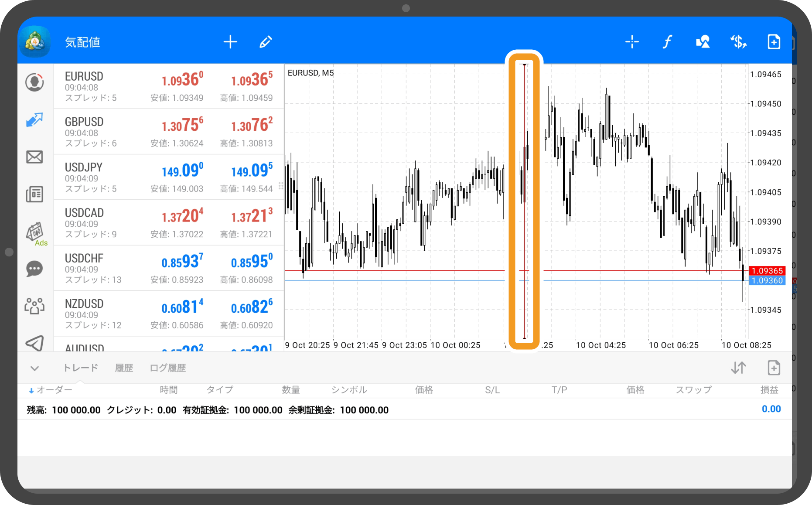
Task: Sort by 損益 column header
Action: point(769,390)
